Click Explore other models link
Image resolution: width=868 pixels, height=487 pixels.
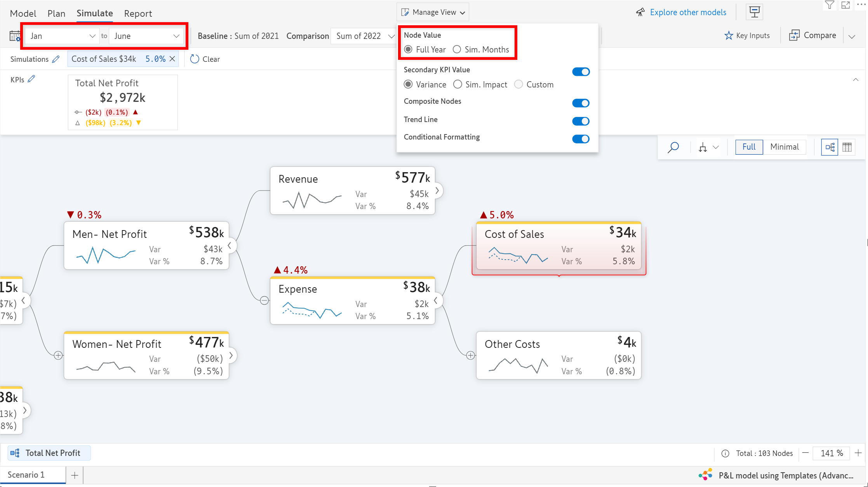[688, 12]
